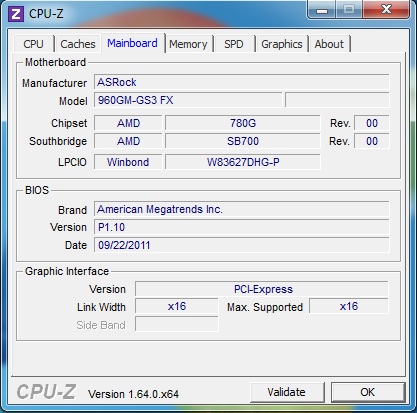Select the Model field 960GM-GS3 FX
The height and width of the screenshot is (413, 417).
click(x=188, y=100)
